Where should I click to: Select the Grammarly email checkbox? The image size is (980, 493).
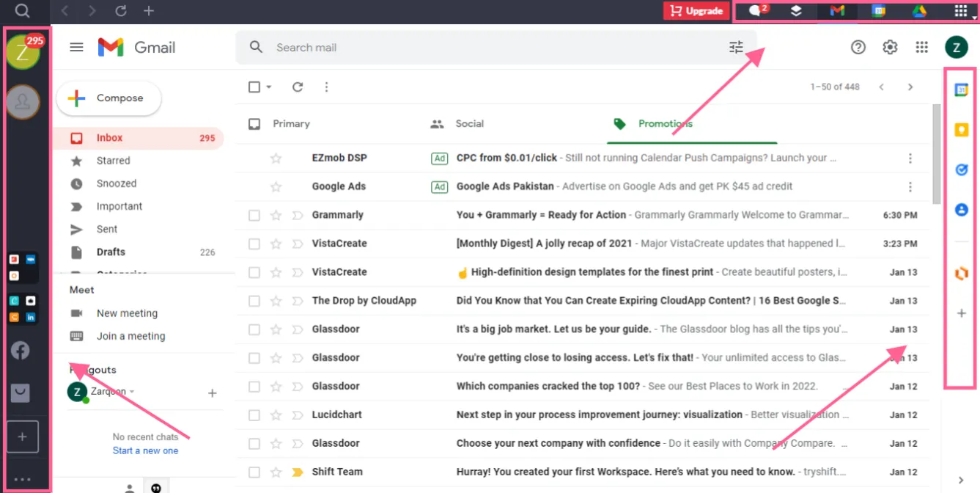254,215
